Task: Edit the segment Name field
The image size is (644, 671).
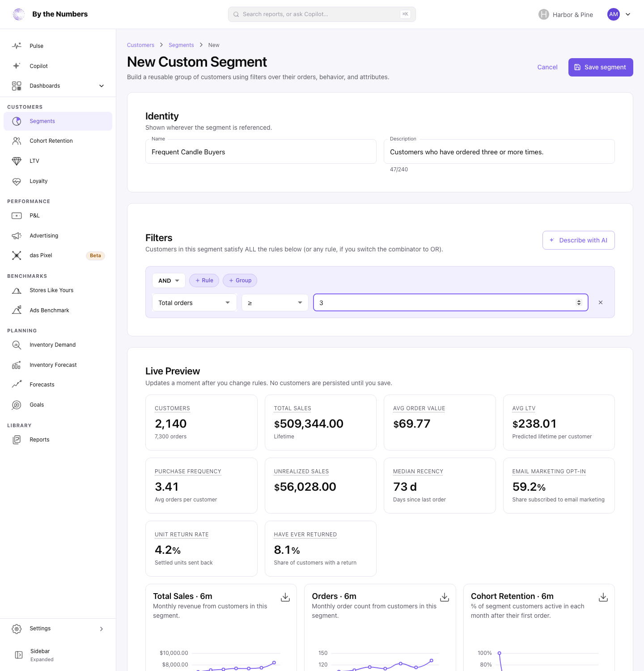Action: (x=261, y=152)
